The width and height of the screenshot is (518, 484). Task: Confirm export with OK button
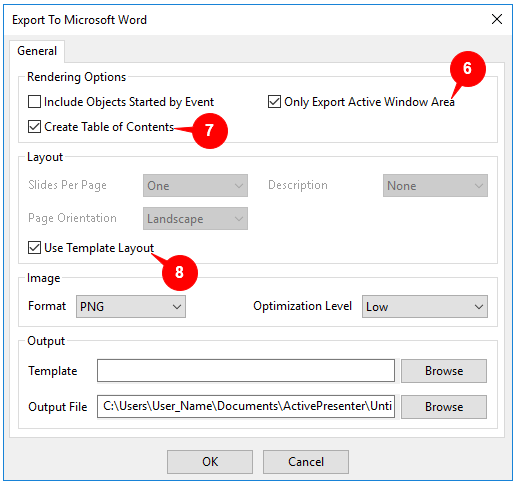coord(210,462)
